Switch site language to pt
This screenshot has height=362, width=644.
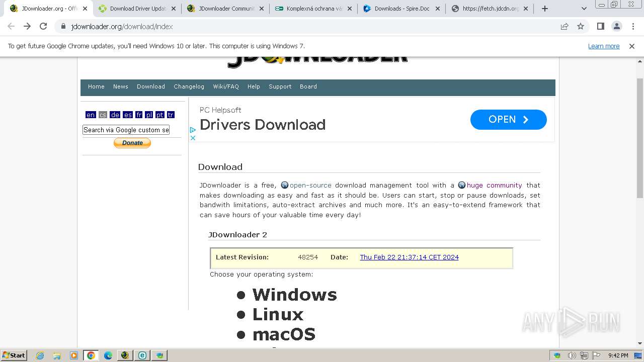click(x=160, y=115)
